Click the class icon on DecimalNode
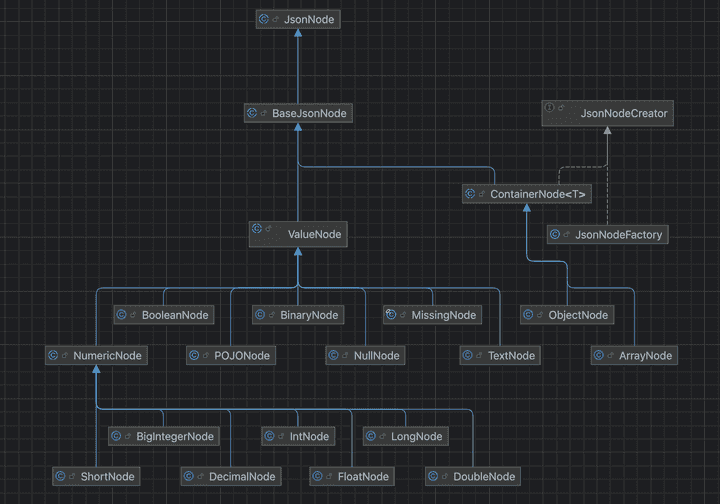720x504 pixels. pos(188,476)
